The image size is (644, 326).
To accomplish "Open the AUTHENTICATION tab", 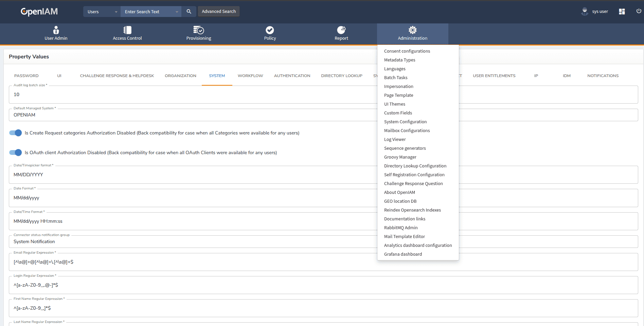I will pos(292,76).
